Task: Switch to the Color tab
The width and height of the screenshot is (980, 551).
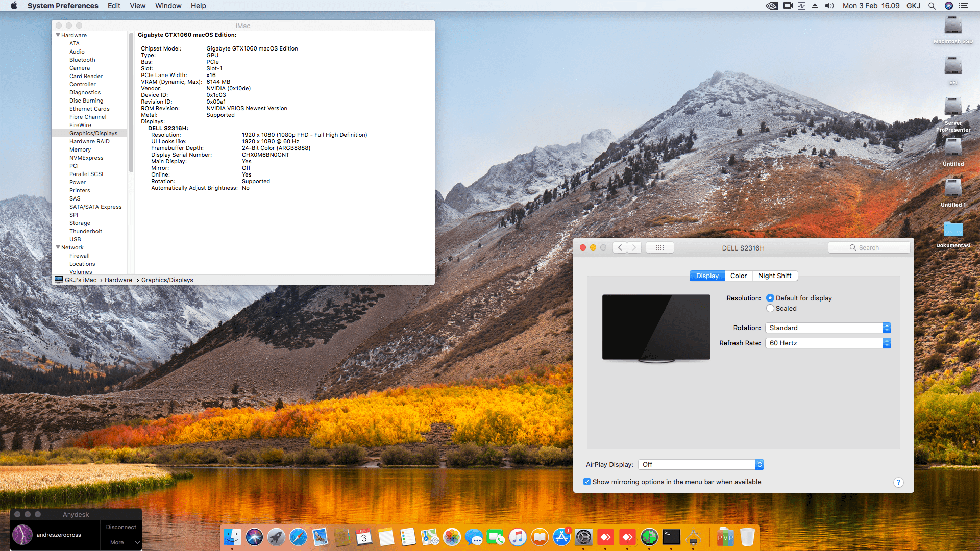Action: (738, 275)
